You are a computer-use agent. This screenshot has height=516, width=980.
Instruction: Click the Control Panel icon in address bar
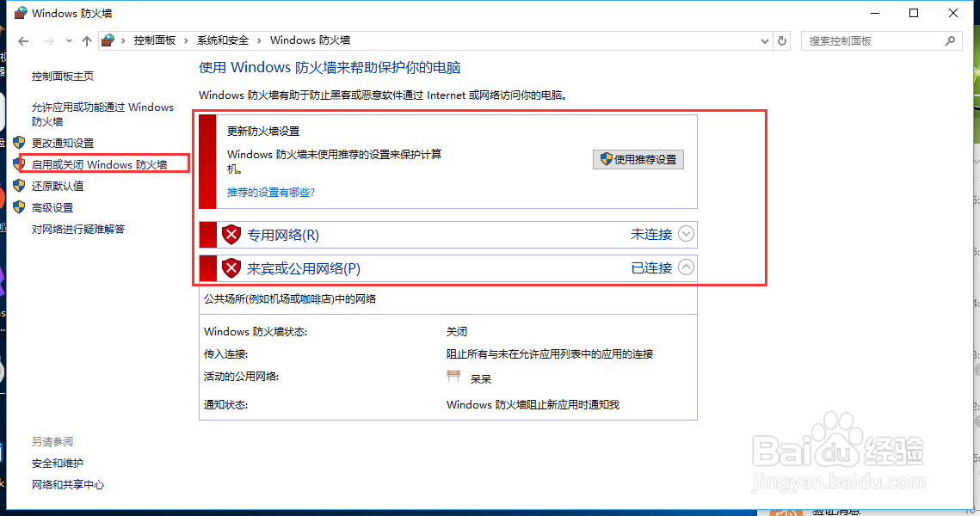point(108,40)
